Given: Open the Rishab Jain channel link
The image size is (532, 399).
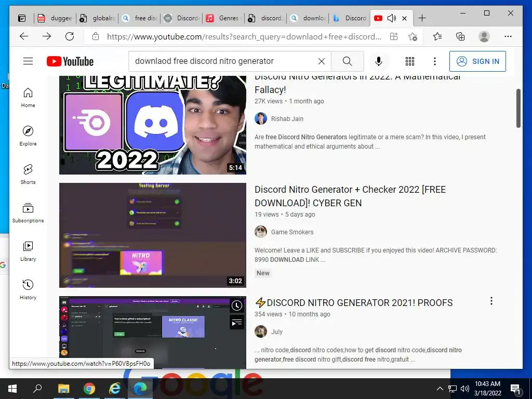Looking at the screenshot, I should tap(287, 119).
